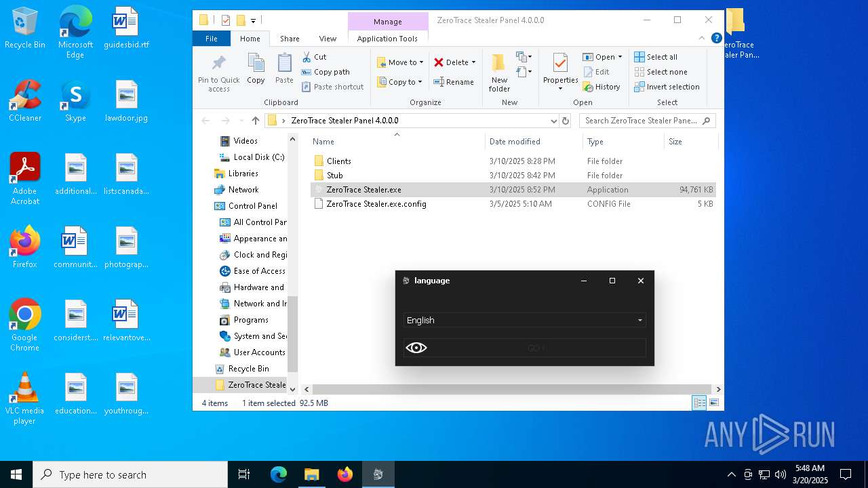
Task: Click Select all
Action: click(656, 57)
